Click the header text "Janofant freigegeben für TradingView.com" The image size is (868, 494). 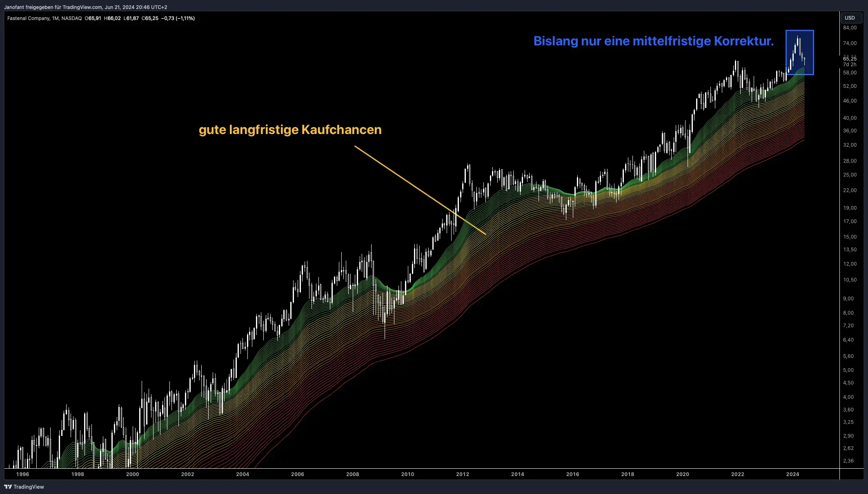[x=53, y=7]
